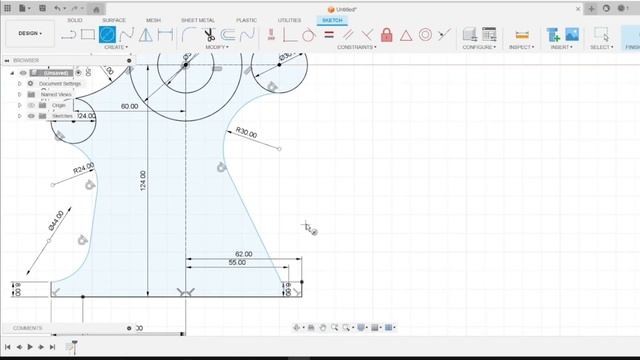Screen dimensions: 640x360
Task: Select the Sketch Dimension tool
Action: click(165, 35)
